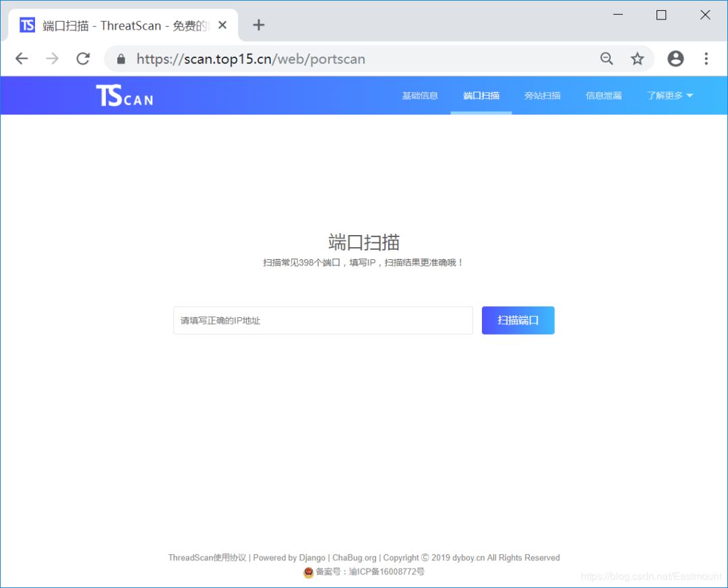
Task: Select the 旁站扫描 menu item
Action: [x=543, y=95]
